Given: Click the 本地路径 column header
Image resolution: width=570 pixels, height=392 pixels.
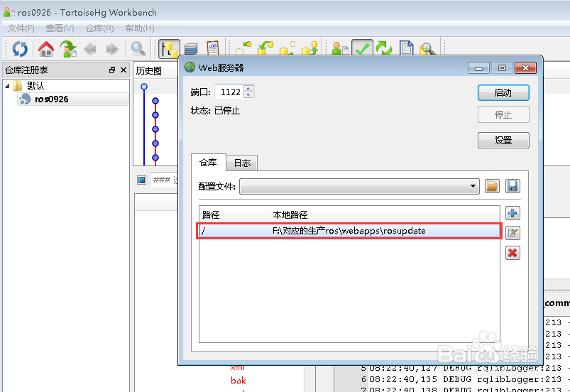Looking at the screenshot, I should click(385, 215).
